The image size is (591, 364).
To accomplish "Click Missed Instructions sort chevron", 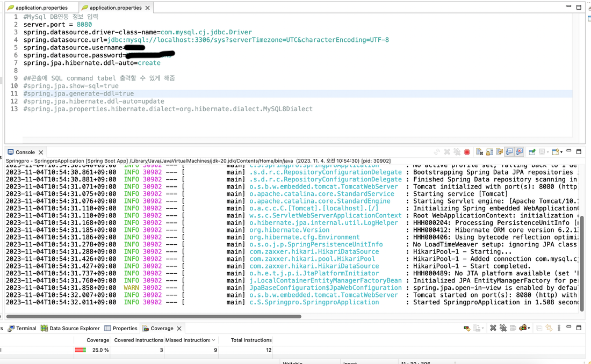I will coord(214,340).
